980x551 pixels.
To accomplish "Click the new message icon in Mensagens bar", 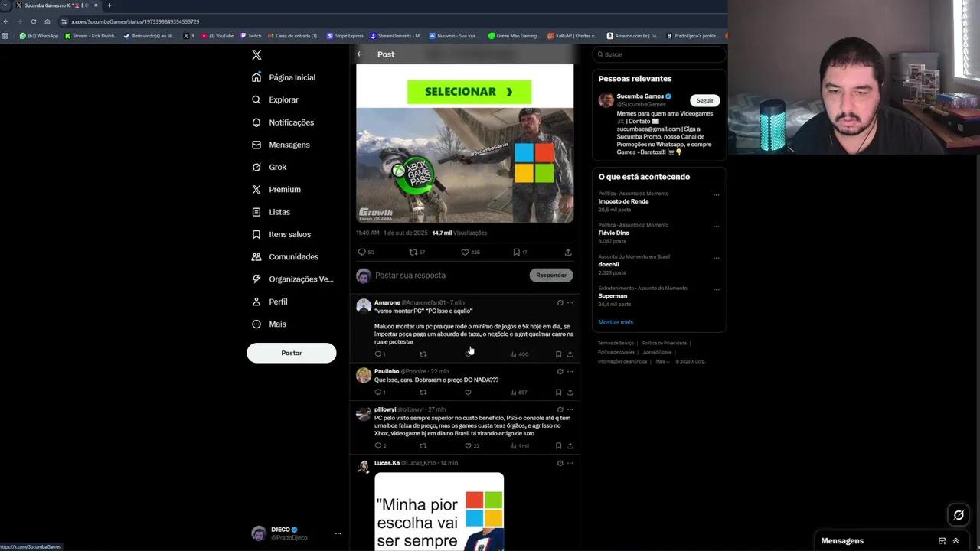I will [942, 540].
